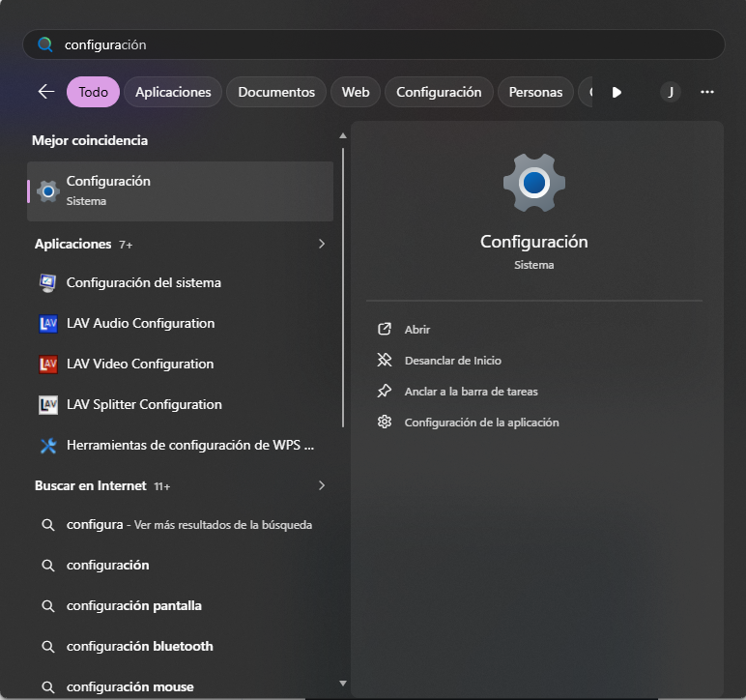Click the WPS tools wrench icon
This screenshot has width=746, height=700.
(47, 446)
